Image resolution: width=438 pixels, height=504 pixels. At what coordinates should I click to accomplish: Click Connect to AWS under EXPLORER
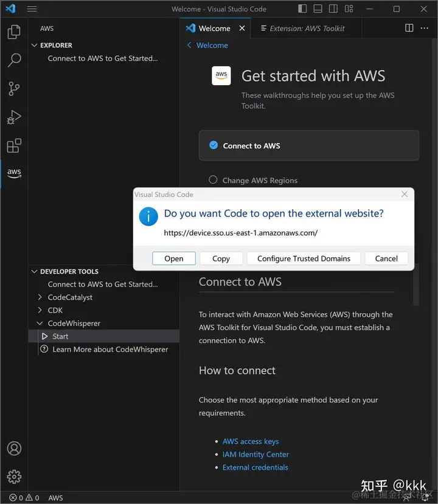pos(103,58)
